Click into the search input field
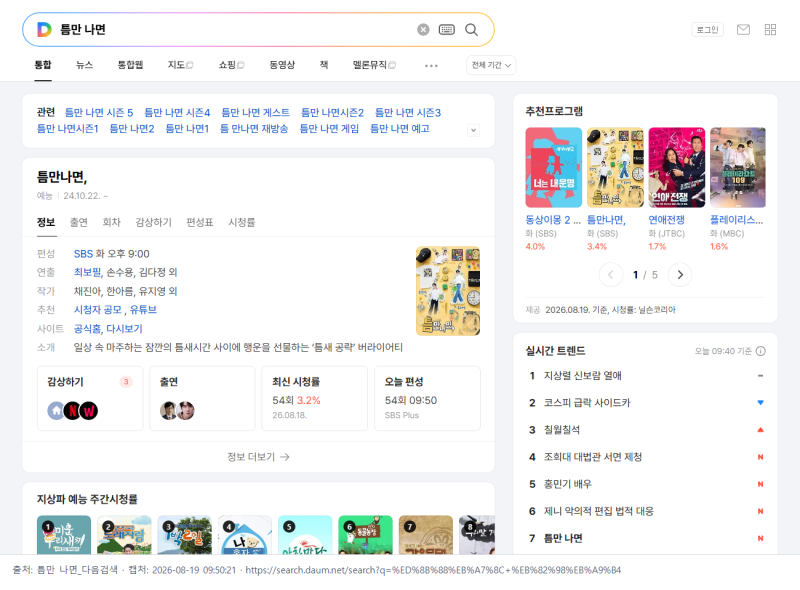Viewport: 800px width, 590px height. point(235,30)
